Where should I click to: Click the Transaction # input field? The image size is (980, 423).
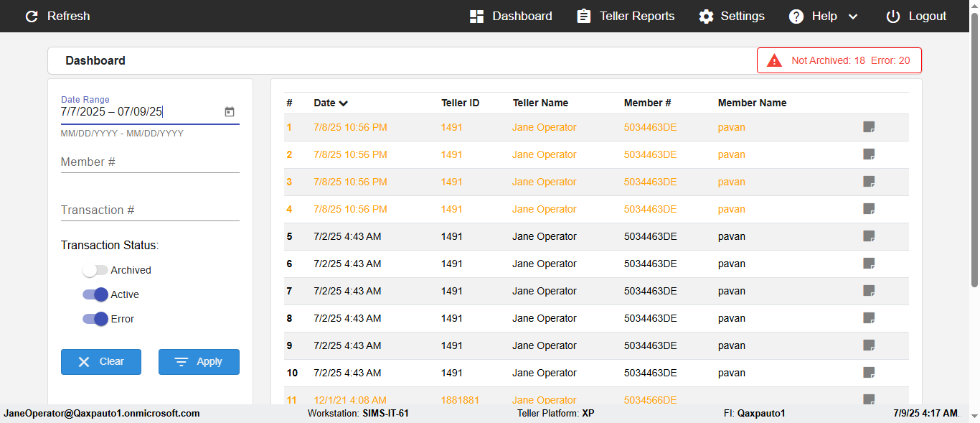tap(150, 210)
